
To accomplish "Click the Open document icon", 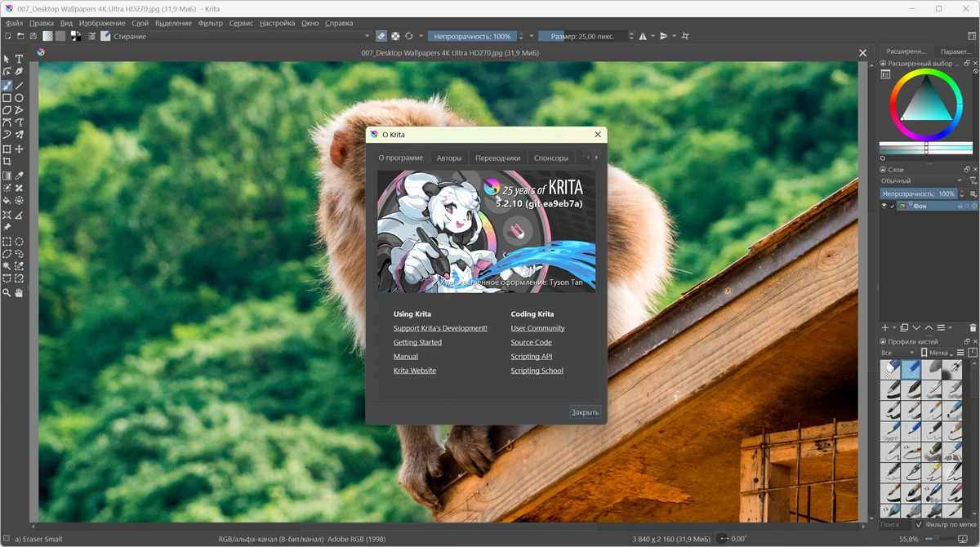I will click(20, 36).
